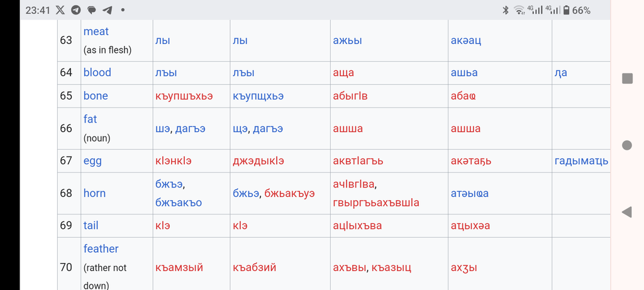This screenshot has height=290, width=644.
Task: Tap the Android home circle button
Action: (x=627, y=145)
